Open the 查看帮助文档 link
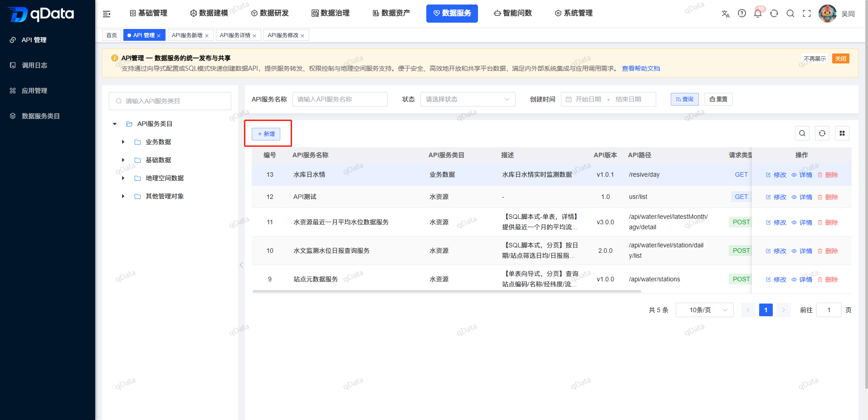Image resolution: width=868 pixels, height=420 pixels. pyautogui.click(x=641, y=68)
